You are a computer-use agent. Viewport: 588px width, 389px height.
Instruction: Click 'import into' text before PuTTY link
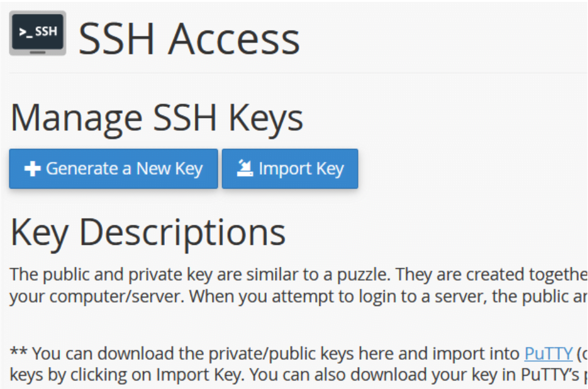pos(479,354)
